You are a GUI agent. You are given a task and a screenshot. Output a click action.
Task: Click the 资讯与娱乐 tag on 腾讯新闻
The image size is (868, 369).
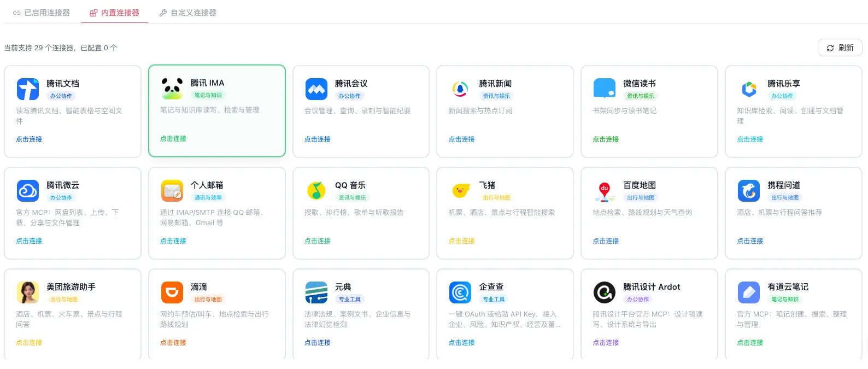point(496,96)
